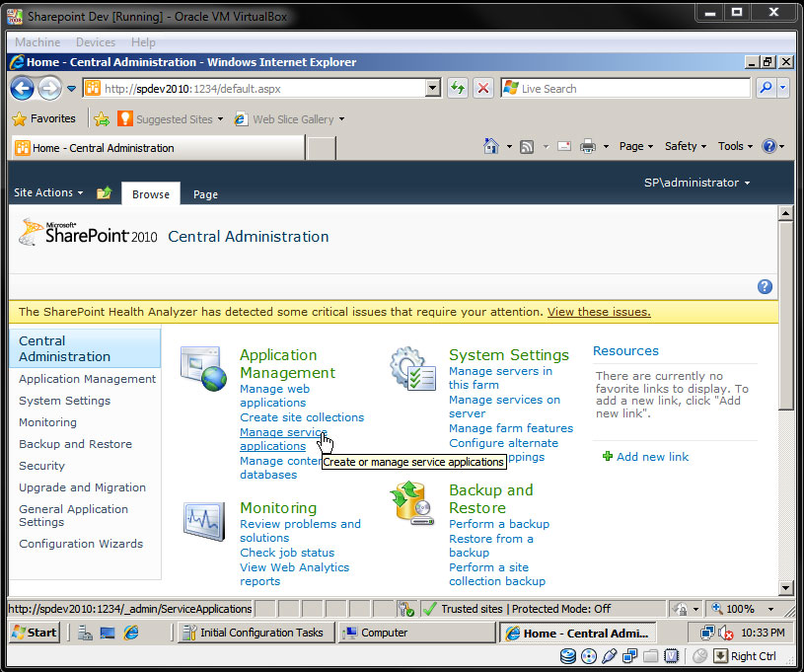The image size is (804, 672).
Task: Click the page vertical scrollbar down arrow
Action: [785, 588]
